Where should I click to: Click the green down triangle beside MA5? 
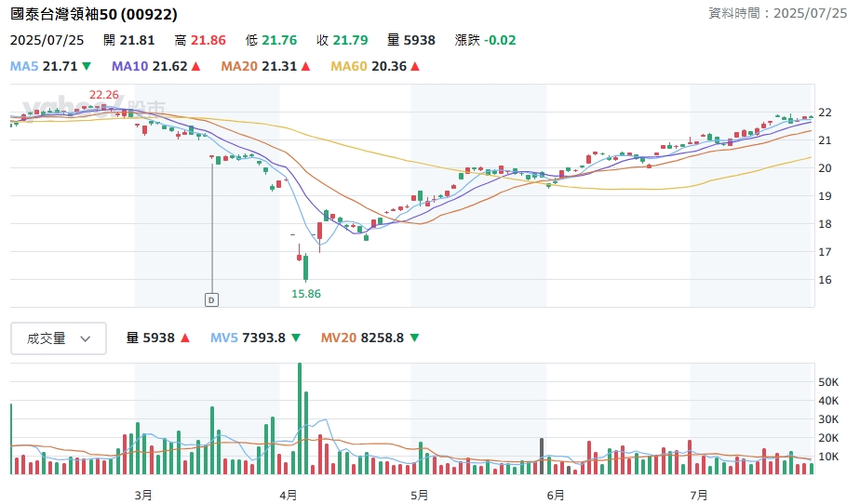tap(87, 67)
